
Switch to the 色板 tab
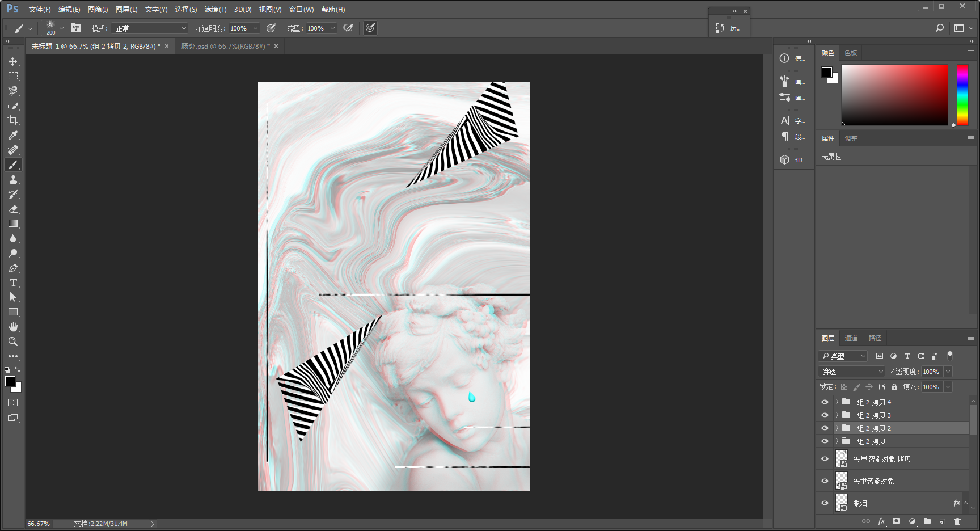[x=851, y=53]
